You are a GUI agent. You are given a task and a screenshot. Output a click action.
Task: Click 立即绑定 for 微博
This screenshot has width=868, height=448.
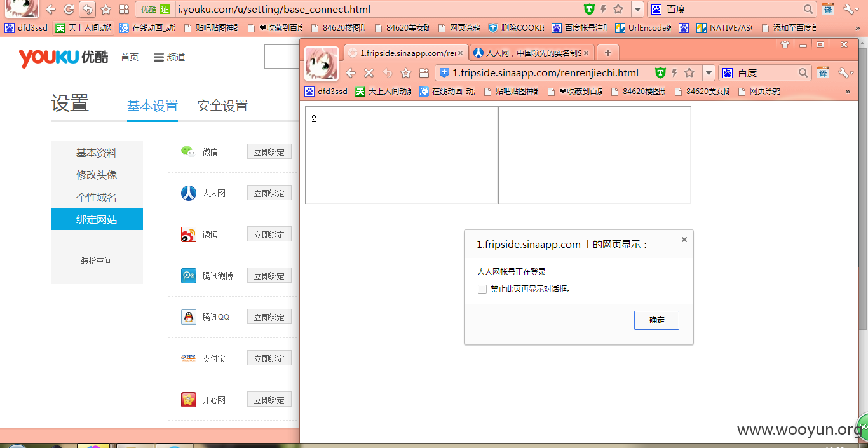[x=269, y=234]
